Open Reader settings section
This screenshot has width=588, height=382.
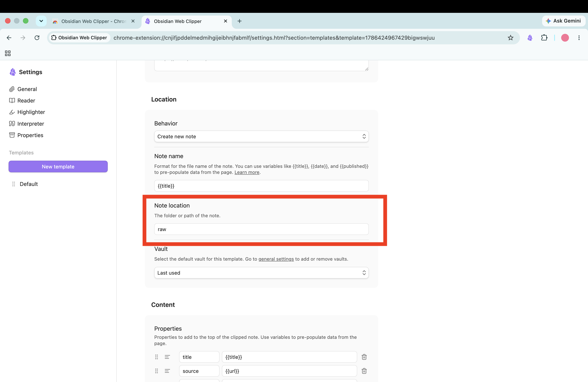(x=22, y=101)
